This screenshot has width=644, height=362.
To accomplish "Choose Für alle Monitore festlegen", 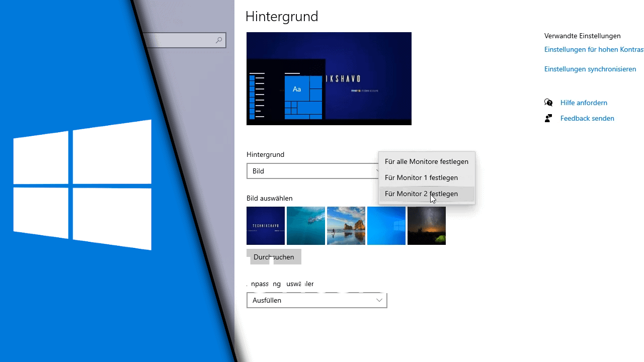I will coord(426,161).
